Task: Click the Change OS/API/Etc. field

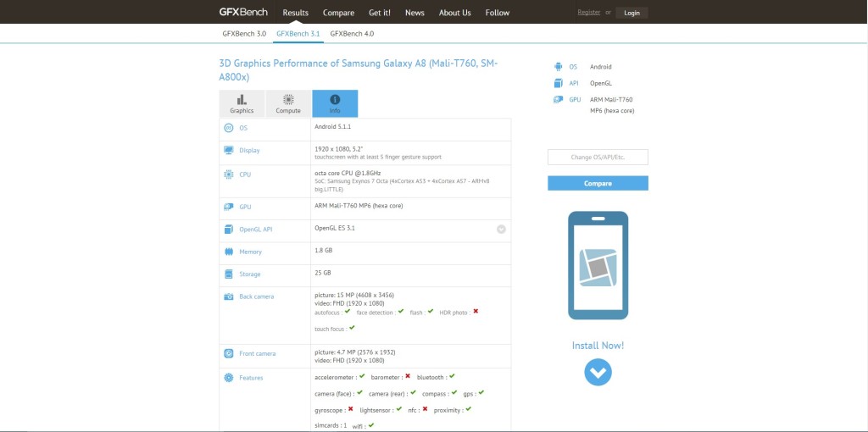Action: click(598, 157)
